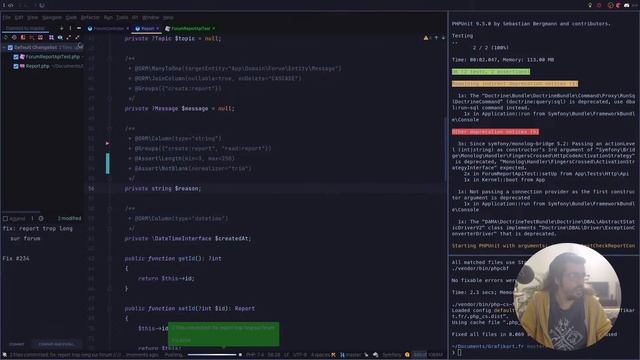The height and width of the screenshot is (360, 640).
Task: Click the lightbulb icon in top system bar
Action: point(589,5)
